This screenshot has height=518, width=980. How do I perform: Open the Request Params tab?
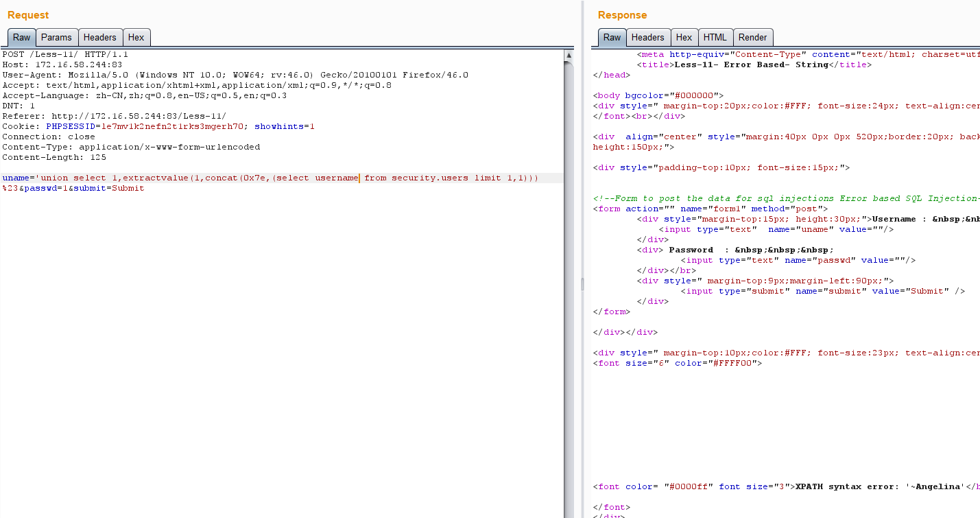(x=56, y=37)
